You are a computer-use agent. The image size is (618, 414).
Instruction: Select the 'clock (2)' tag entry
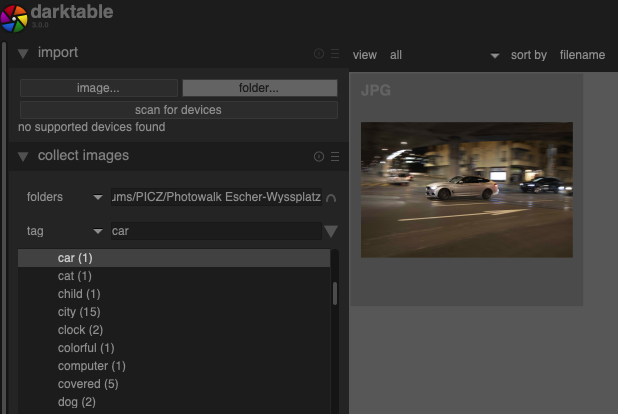81,330
